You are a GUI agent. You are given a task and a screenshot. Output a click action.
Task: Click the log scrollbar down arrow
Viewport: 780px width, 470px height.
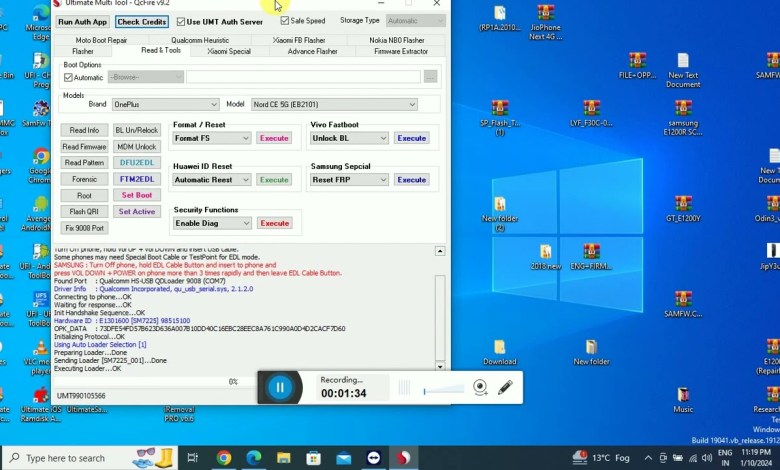[x=440, y=367]
